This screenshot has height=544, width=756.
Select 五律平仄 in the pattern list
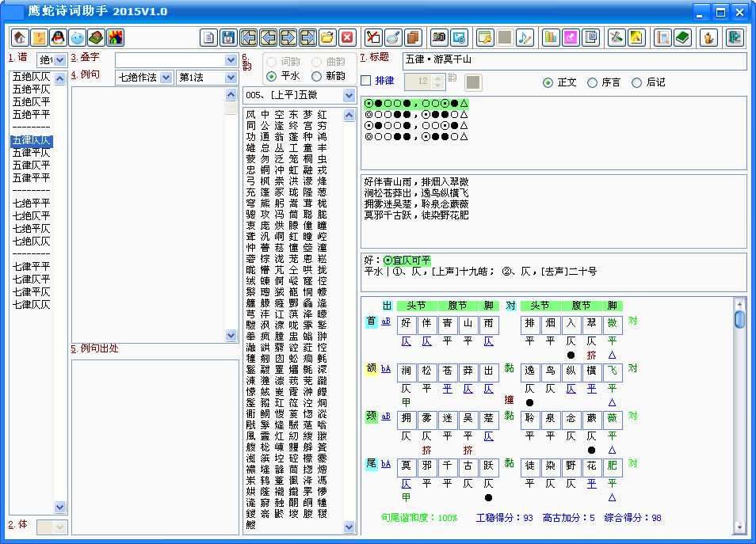pos(32,153)
